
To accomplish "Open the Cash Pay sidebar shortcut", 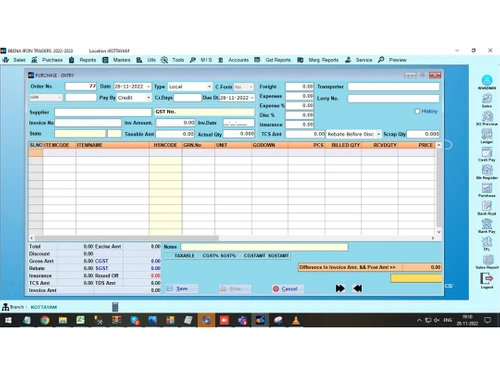I will pos(487,152).
